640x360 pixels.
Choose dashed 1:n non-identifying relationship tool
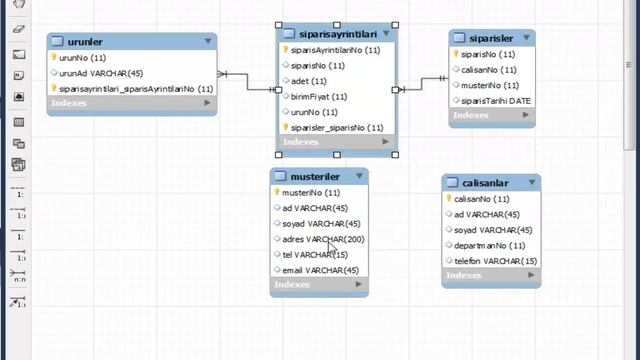[18, 213]
